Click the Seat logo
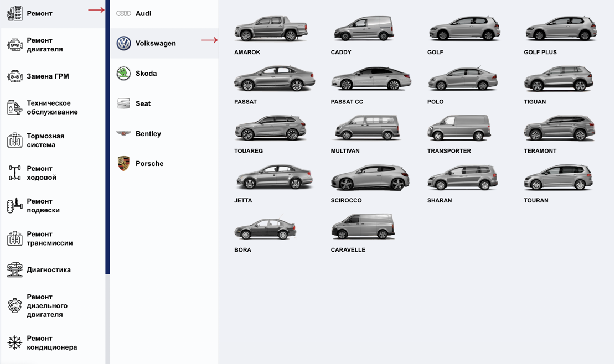The height and width of the screenshot is (364, 615). 123,103
